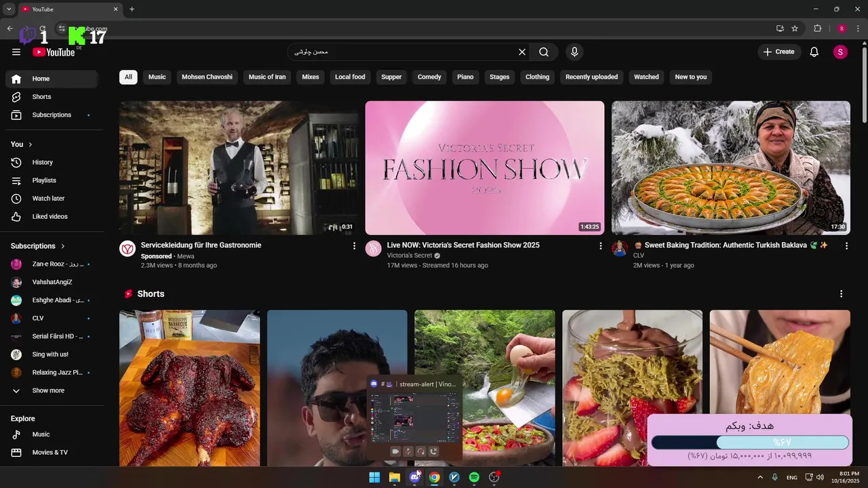
Task: Open the account avatar menu
Action: (x=840, y=52)
